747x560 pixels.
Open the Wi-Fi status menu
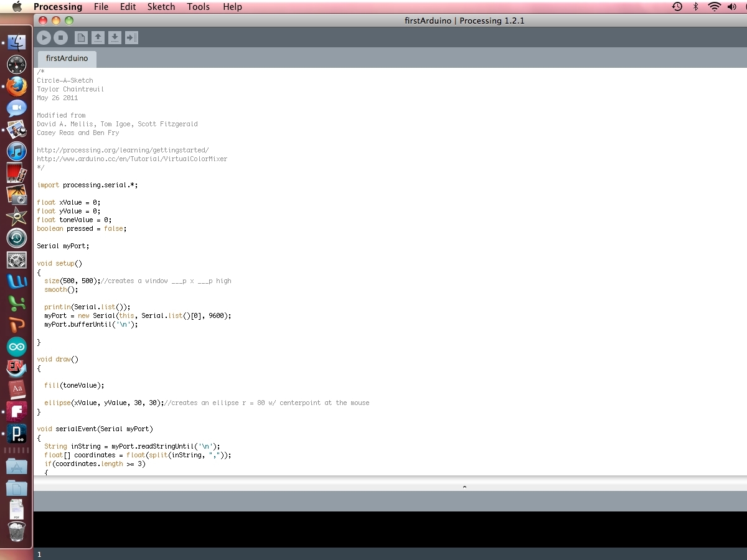pyautogui.click(x=714, y=7)
